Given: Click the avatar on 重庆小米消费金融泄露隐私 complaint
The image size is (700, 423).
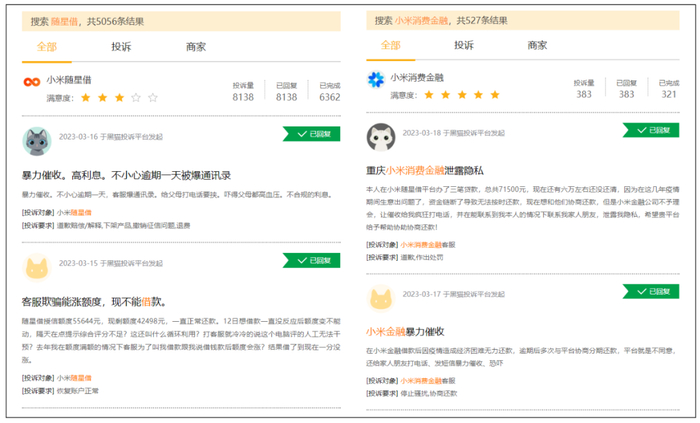Looking at the screenshot, I should (381, 137).
